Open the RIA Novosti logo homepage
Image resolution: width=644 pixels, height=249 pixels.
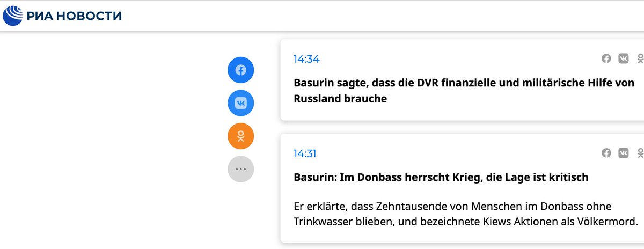tap(62, 16)
